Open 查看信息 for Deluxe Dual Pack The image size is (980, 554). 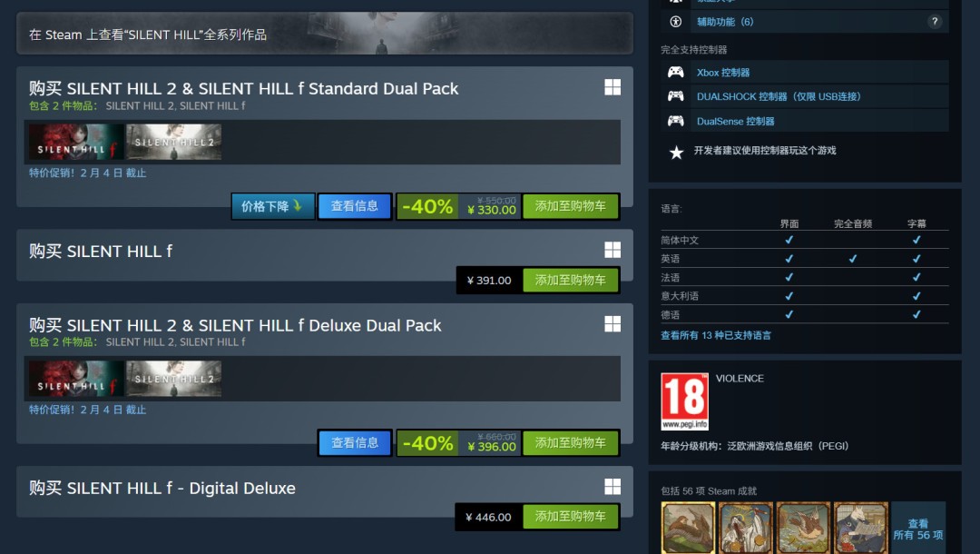[355, 442]
